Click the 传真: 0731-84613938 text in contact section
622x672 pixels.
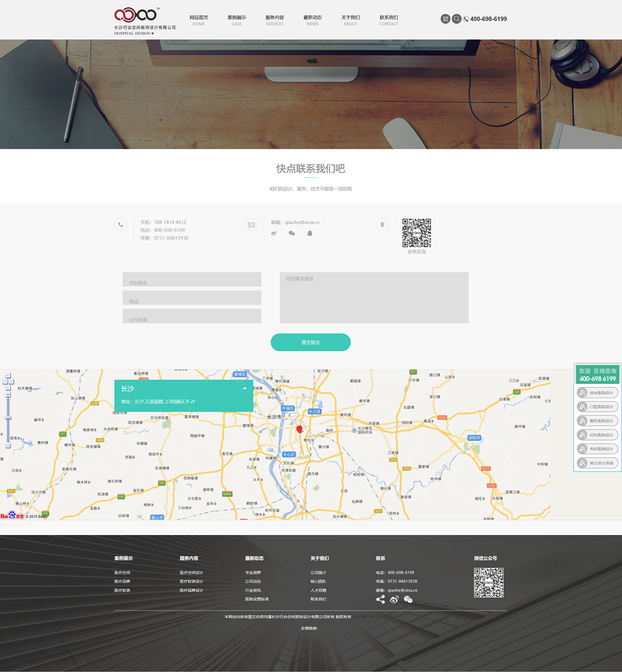pos(164,238)
